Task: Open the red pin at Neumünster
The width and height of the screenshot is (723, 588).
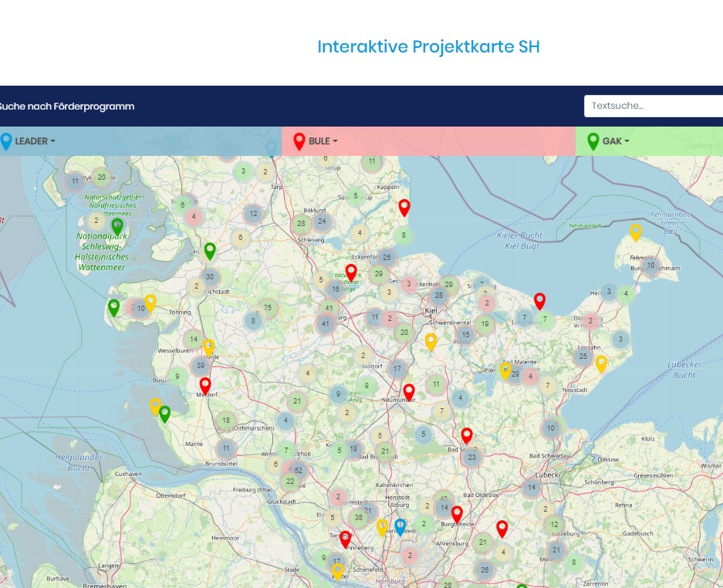Action: point(409,393)
